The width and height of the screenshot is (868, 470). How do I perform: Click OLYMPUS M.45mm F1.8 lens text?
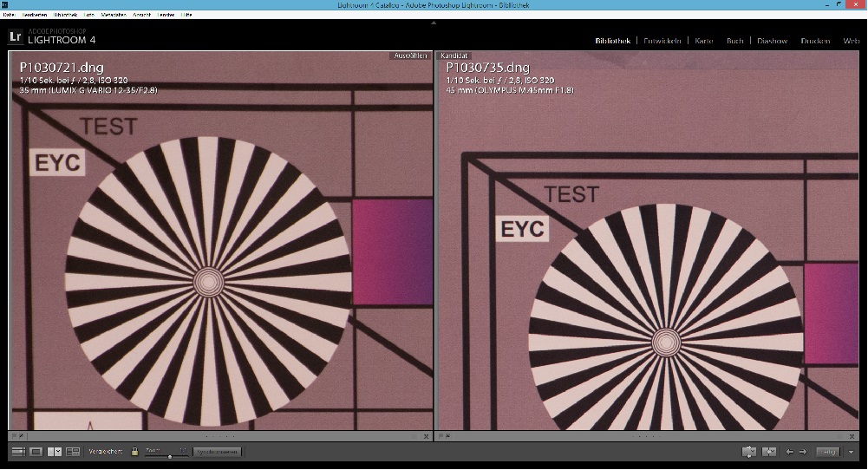[525, 89]
